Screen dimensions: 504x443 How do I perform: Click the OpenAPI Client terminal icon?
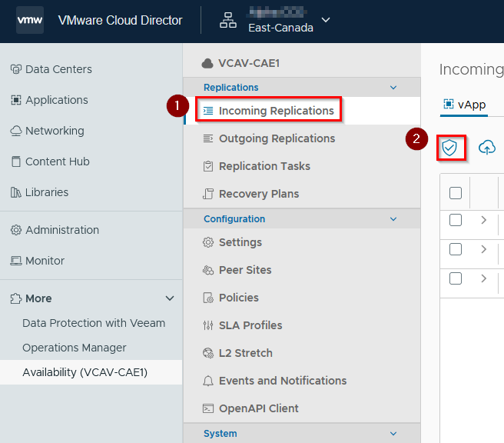point(208,408)
